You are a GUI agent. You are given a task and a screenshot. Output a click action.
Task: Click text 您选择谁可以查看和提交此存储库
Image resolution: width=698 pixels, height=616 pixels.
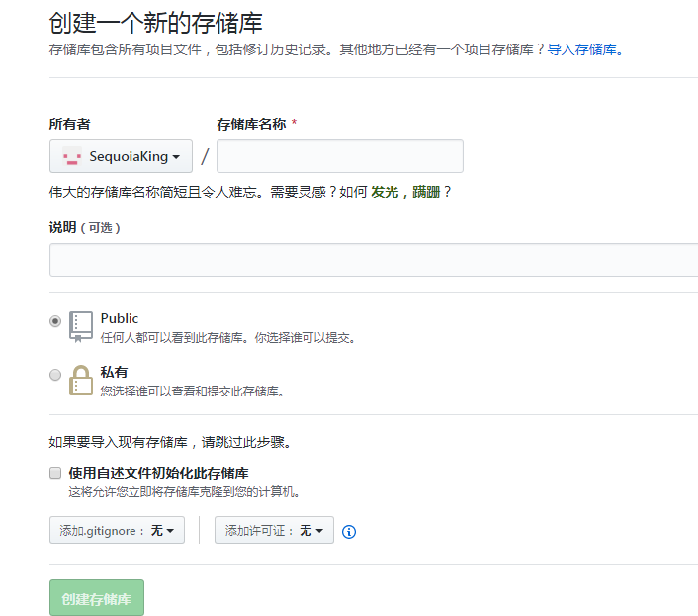(x=192, y=392)
